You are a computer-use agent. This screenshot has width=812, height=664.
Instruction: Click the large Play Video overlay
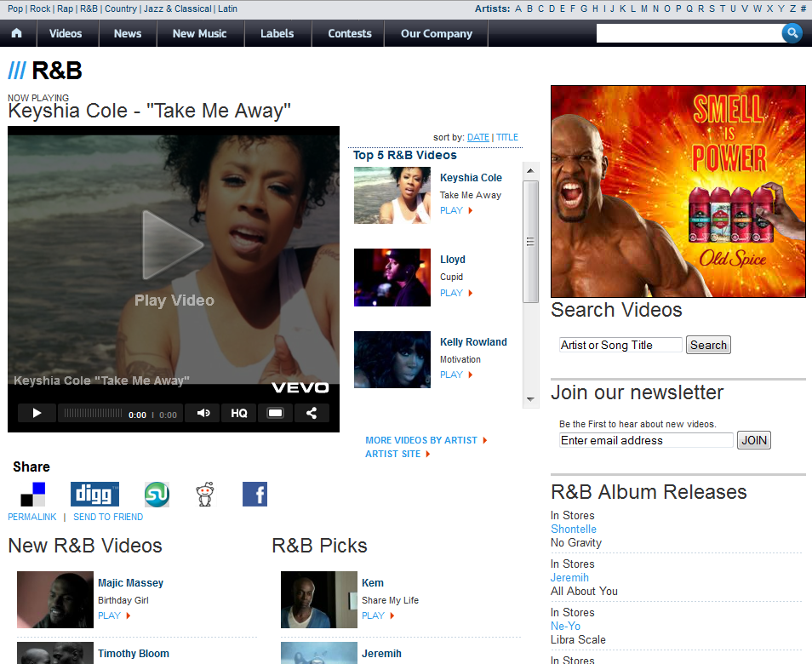coord(174,259)
